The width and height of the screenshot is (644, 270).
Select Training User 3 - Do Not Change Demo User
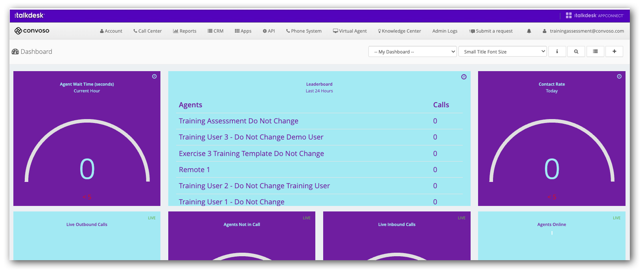319,137
